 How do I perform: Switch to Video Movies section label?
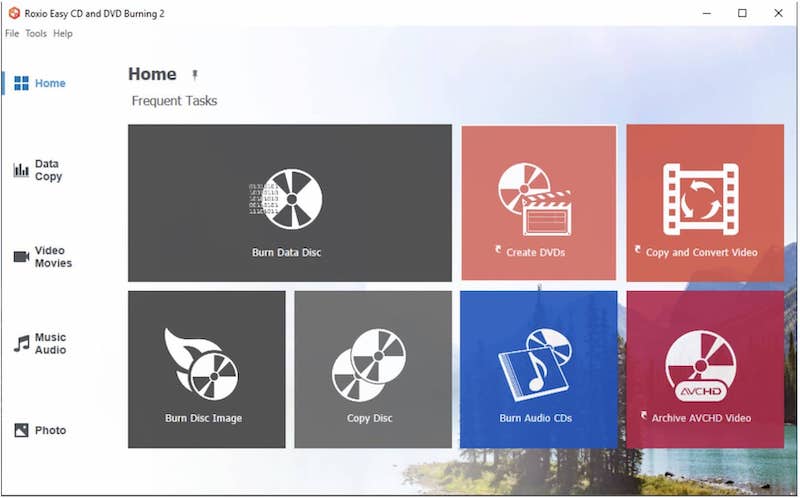[x=53, y=257]
